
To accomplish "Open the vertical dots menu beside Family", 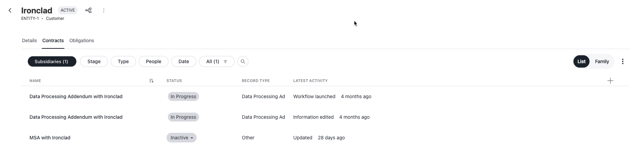I will click(622, 61).
